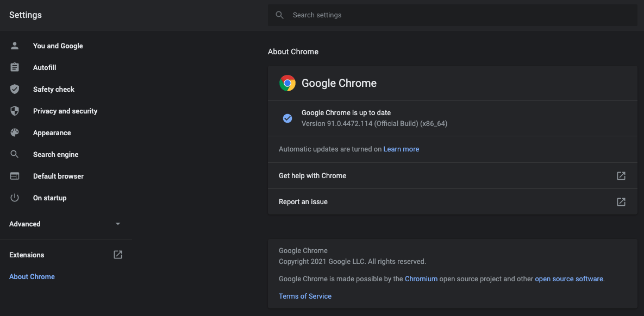Open On startup settings
Image resolution: width=644 pixels, height=316 pixels.
pyautogui.click(x=49, y=198)
